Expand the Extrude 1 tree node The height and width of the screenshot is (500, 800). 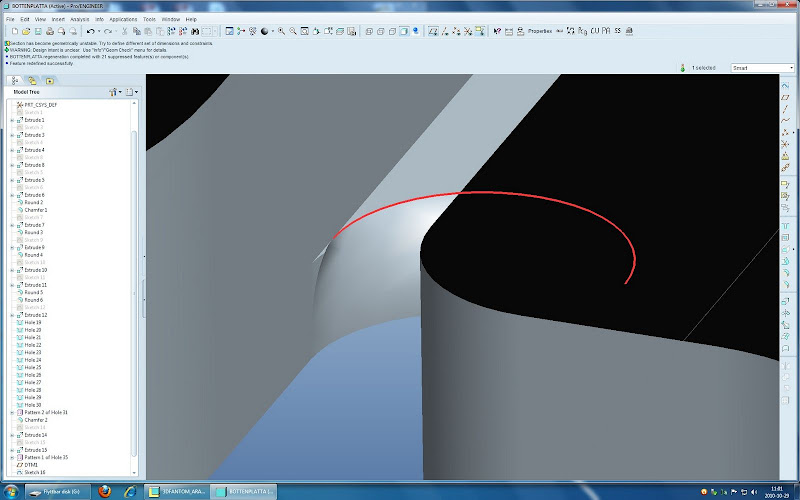pyautogui.click(x=12, y=120)
